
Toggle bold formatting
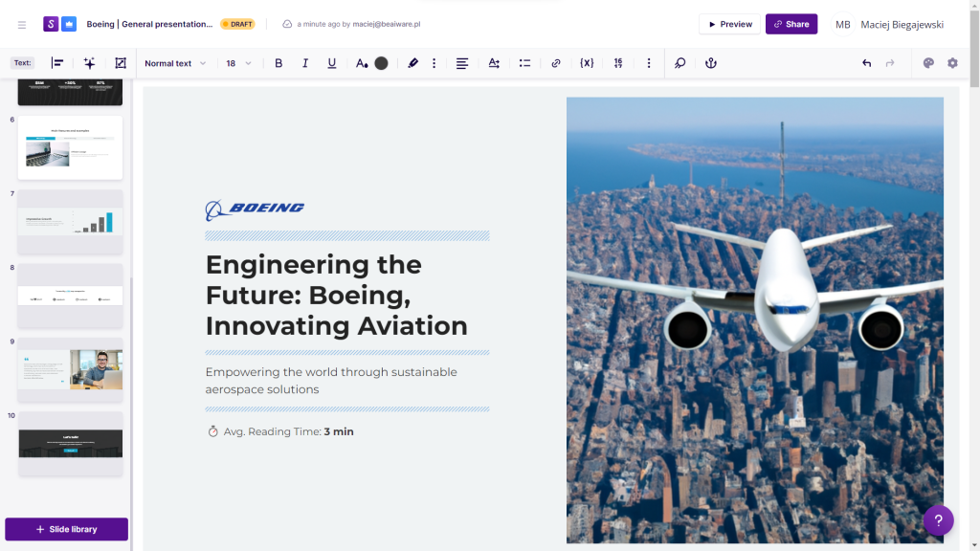click(278, 63)
